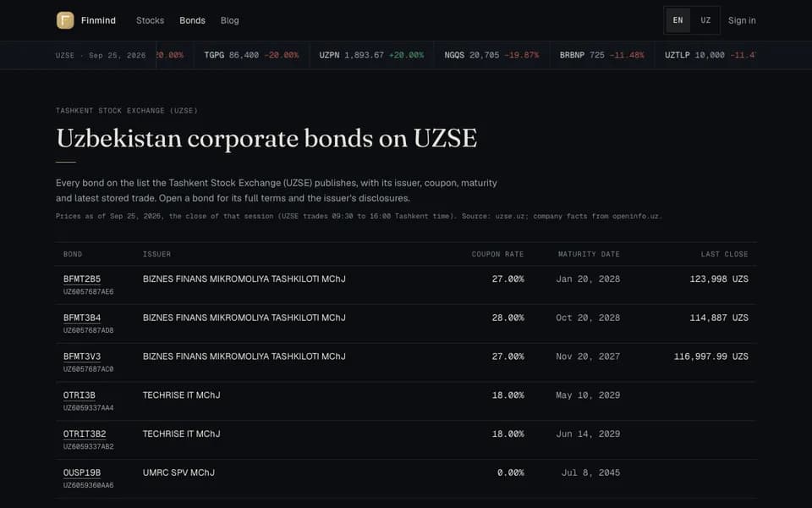The image size is (812, 508).
Task: Click the Finmind gold logo icon
Action: click(65, 20)
